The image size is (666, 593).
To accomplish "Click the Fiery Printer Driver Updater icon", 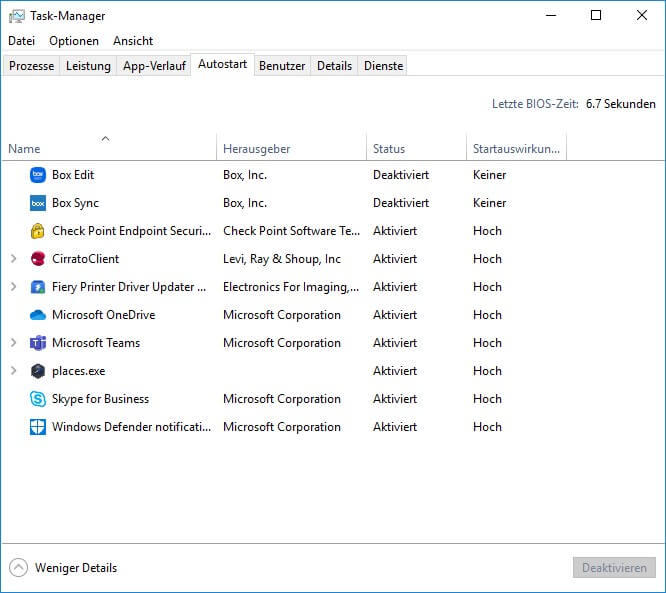I will pyautogui.click(x=38, y=287).
